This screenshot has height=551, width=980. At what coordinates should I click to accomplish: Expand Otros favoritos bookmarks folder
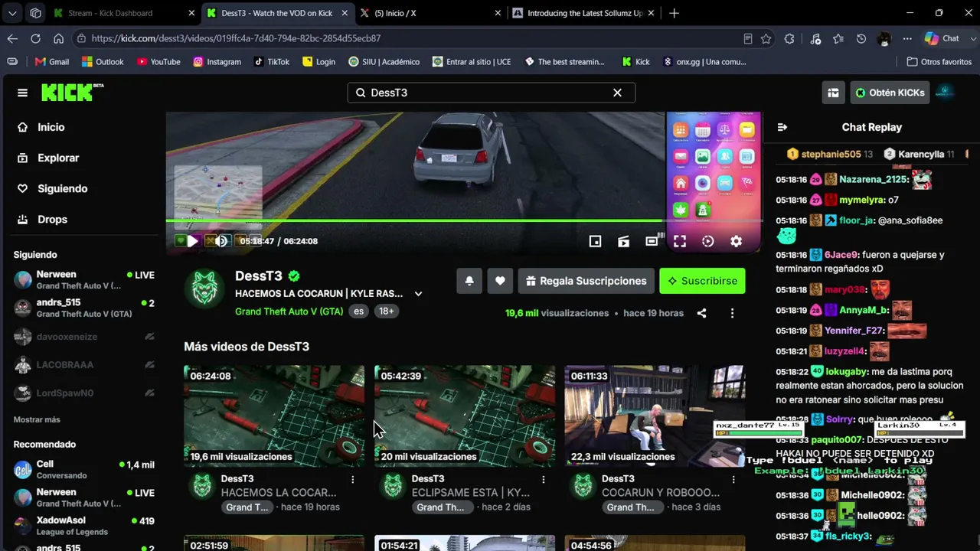[x=939, y=62]
